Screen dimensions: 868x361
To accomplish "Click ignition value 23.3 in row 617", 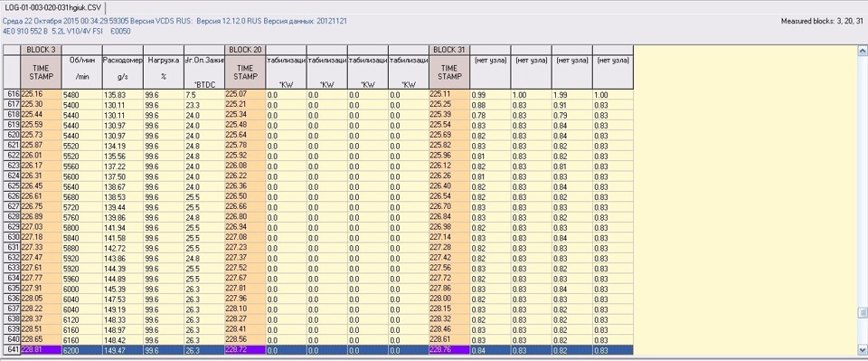I will pyautogui.click(x=204, y=105).
